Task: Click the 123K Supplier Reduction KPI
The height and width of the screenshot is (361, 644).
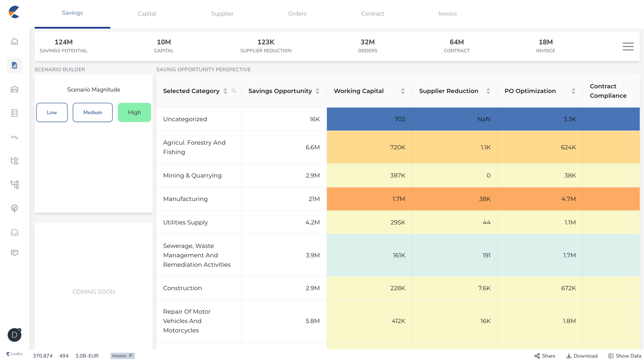Action: click(x=266, y=46)
